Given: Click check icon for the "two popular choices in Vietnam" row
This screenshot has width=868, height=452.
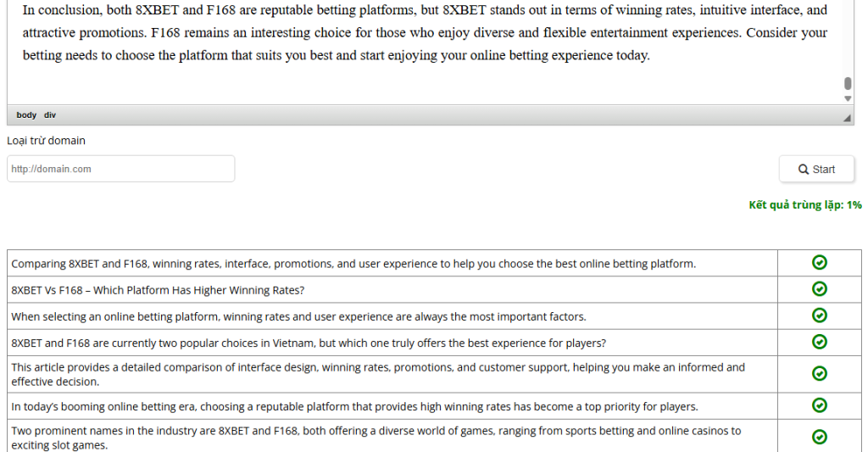Looking at the screenshot, I should tap(819, 342).
